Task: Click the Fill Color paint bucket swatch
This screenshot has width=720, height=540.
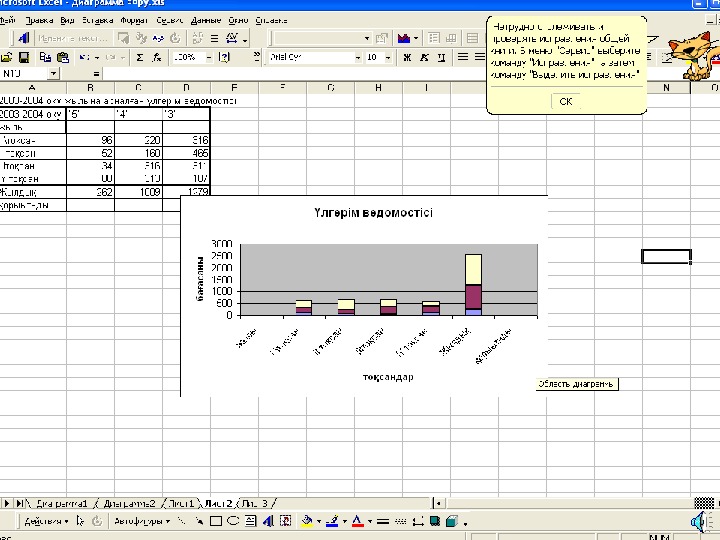Action: point(307,521)
